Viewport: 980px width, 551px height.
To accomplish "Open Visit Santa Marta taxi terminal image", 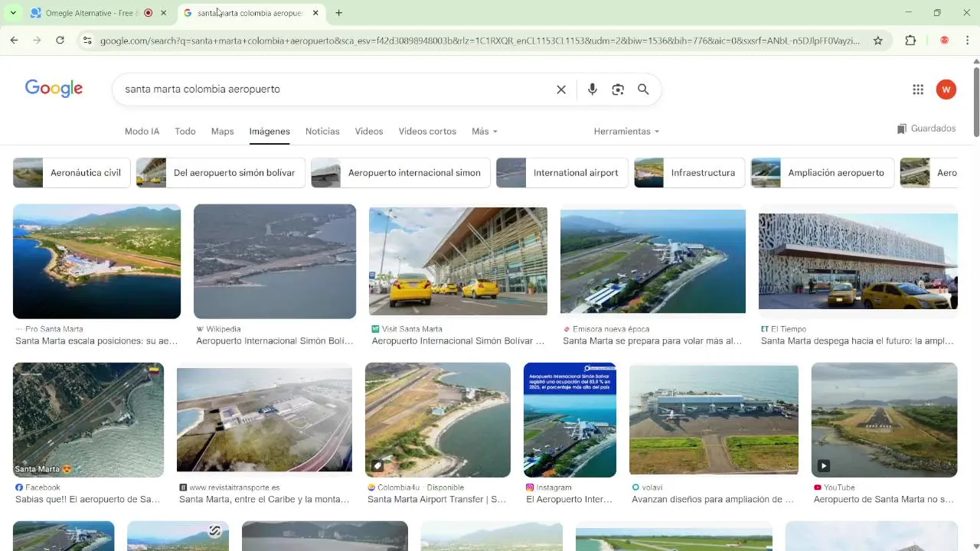I will coord(458,262).
